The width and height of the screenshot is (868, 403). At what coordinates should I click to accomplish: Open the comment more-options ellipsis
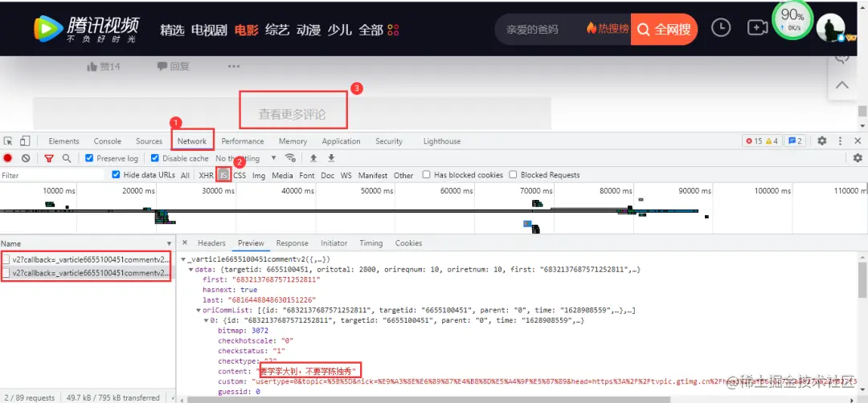pyautogui.click(x=234, y=67)
